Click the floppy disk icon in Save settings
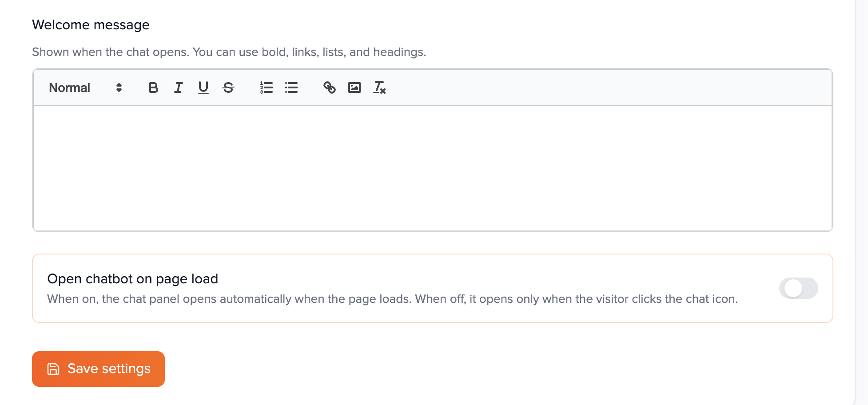This screenshot has width=868, height=405. coord(53,369)
